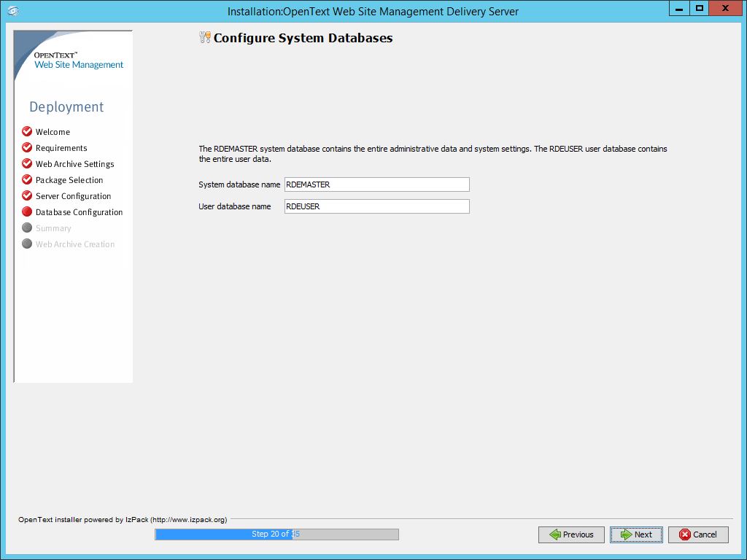Click the User database name label

click(235, 206)
